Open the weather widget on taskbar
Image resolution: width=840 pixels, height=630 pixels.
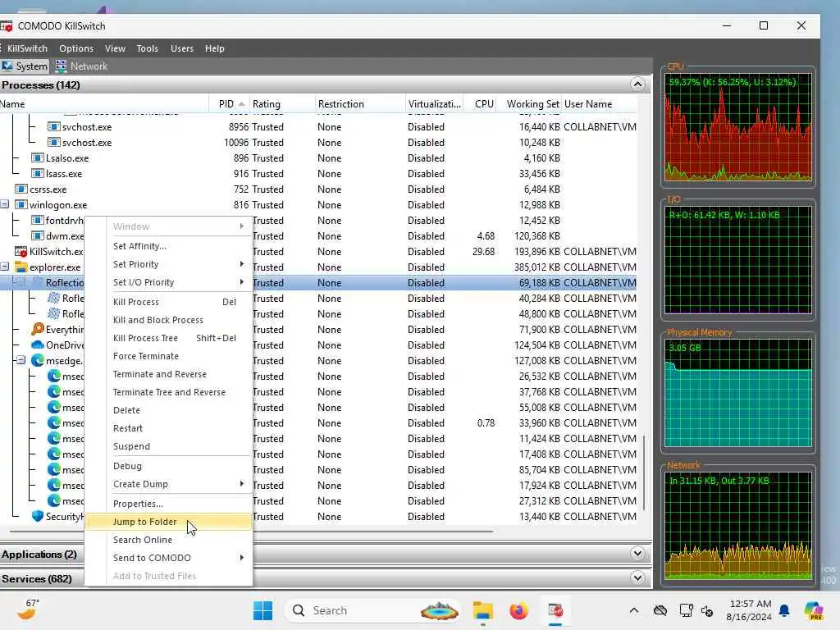(27, 609)
